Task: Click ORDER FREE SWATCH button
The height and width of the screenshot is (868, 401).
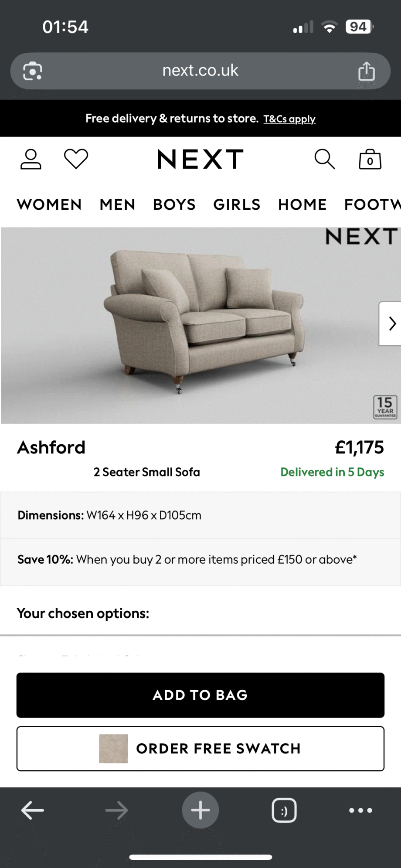Action: (218, 749)
